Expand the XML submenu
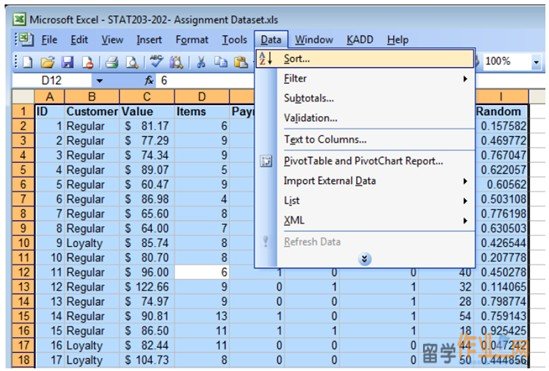The width and height of the screenshot is (549, 371). (365, 220)
